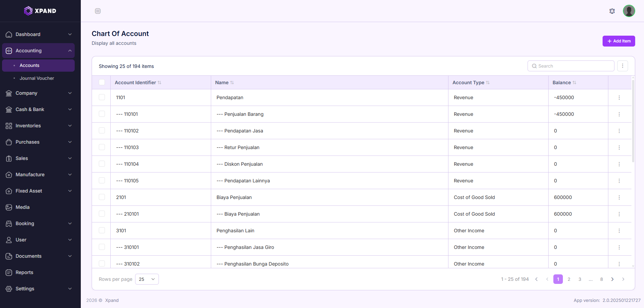The image size is (644, 308).
Task: Open the Media section icon in sidebar
Action: click(9, 207)
